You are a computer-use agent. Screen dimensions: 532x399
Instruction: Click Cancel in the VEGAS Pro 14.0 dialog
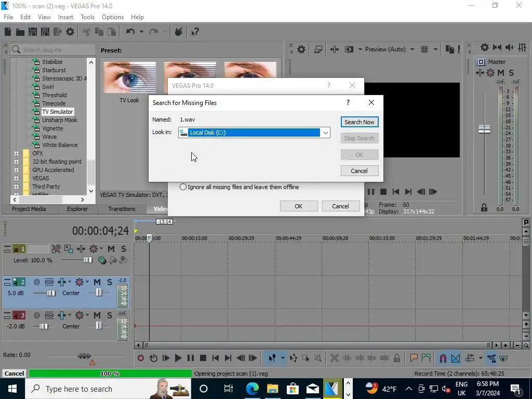tap(340, 206)
